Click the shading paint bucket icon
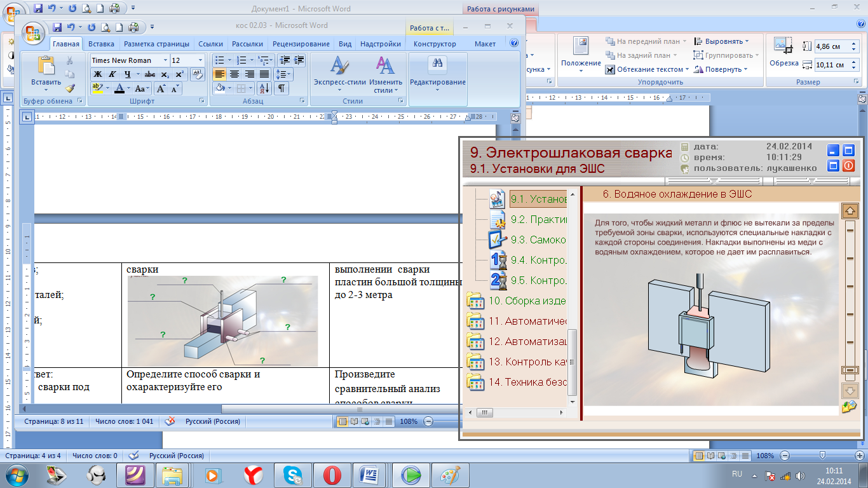 click(220, 88)
